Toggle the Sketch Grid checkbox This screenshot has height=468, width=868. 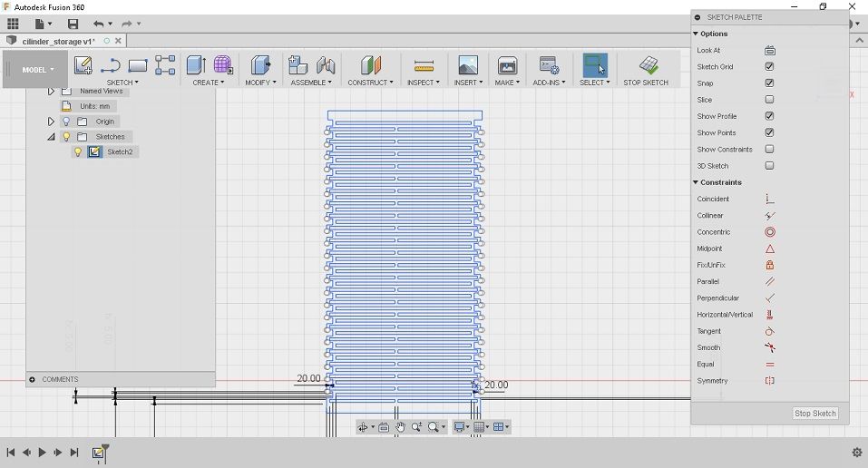coord(769,66)
